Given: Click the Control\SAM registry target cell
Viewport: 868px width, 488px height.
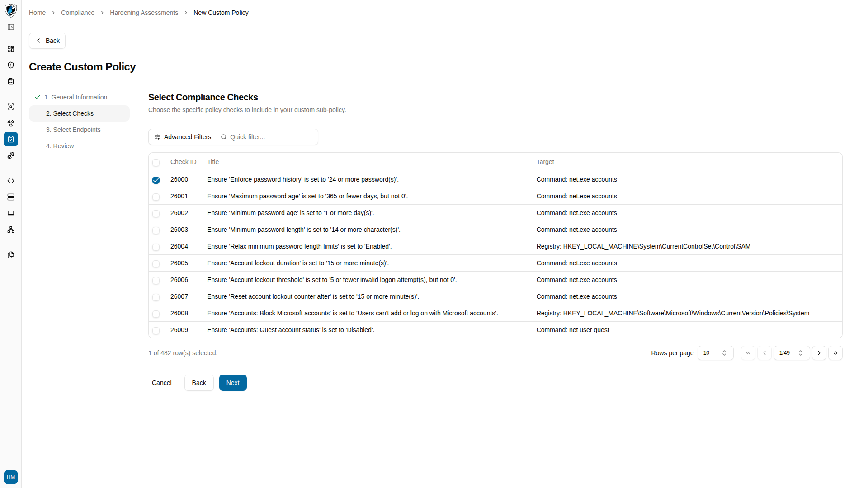Looking at the screenshot, I should pos(643,246).
